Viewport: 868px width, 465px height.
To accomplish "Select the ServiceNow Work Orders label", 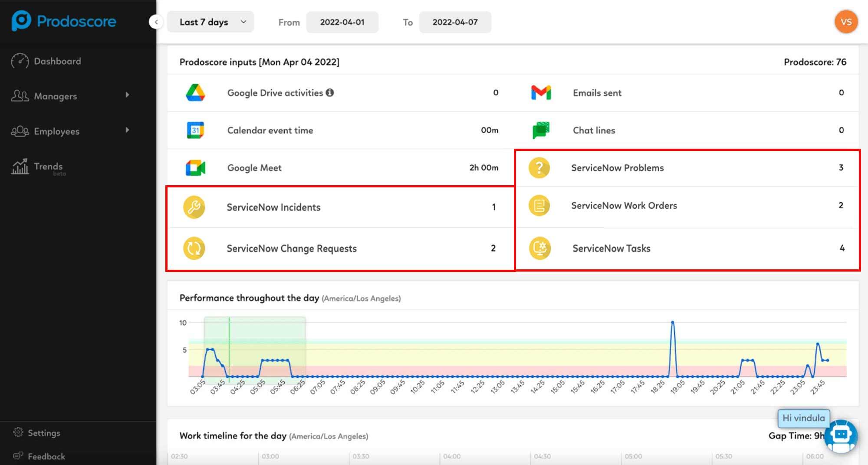I will pyautogui.click(x=624, y=206).
